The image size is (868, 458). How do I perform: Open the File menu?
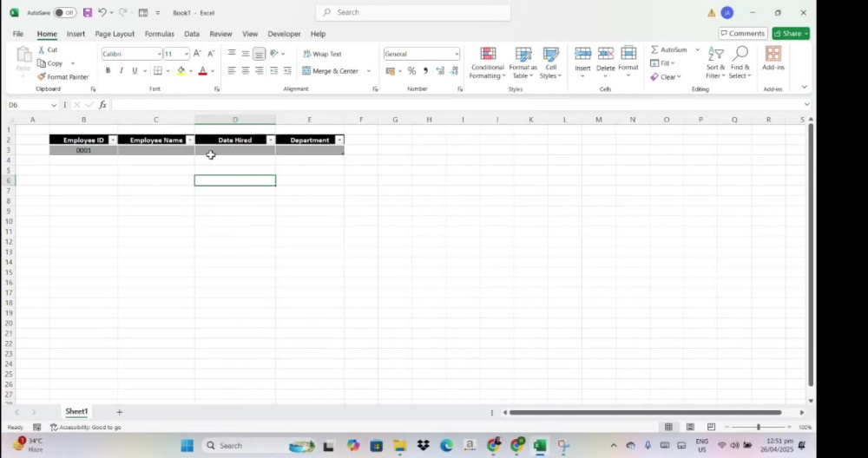point(17,34)
